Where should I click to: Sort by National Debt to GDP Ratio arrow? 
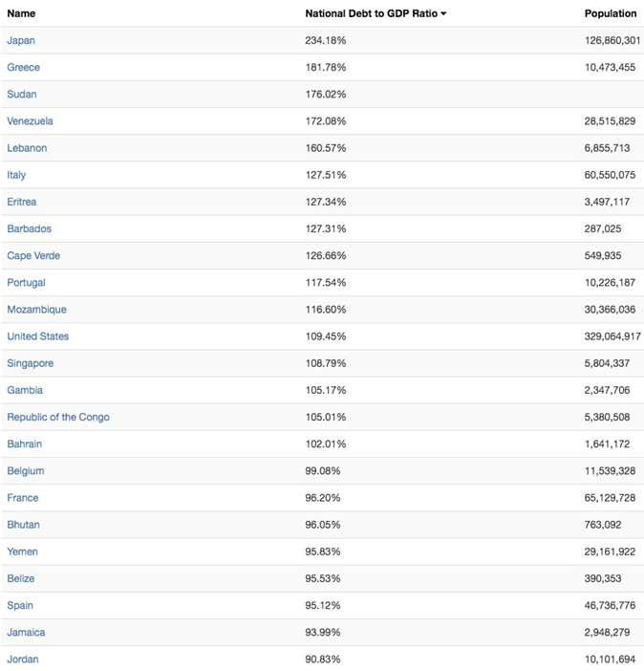point(443,14)
